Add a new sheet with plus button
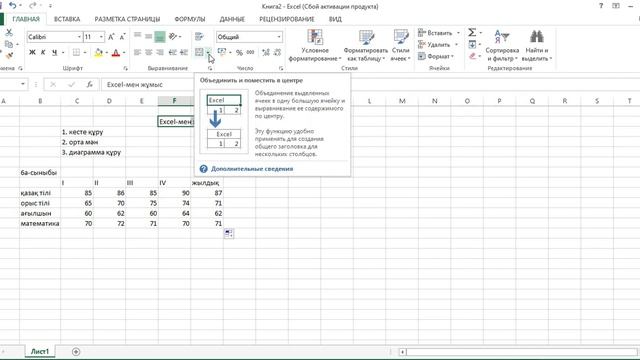Viewport: 640px width, 360px height. (x=76, y=351)
